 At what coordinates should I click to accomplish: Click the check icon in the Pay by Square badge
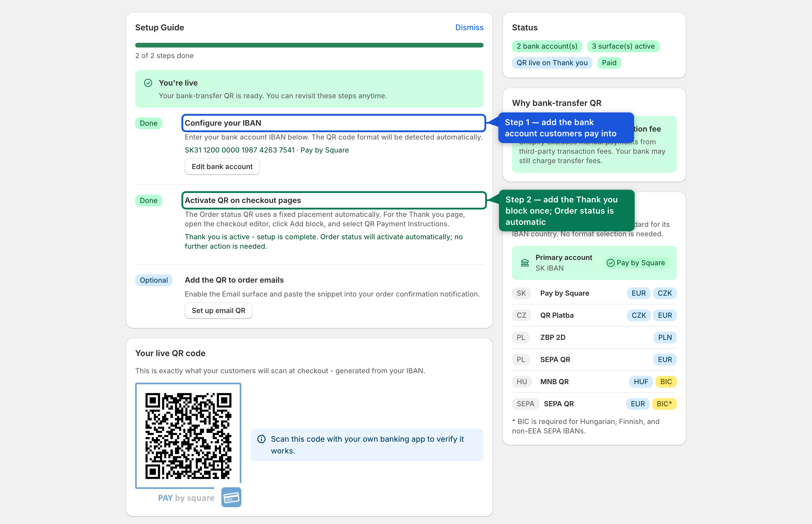click(610, 263)
